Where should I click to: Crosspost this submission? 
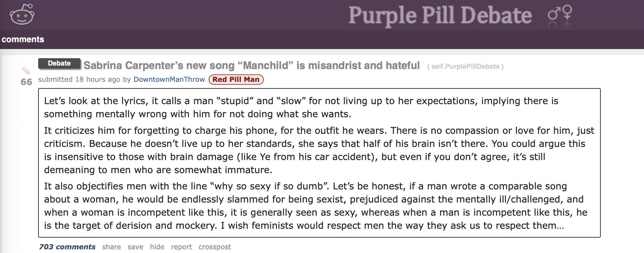point(215,247)
